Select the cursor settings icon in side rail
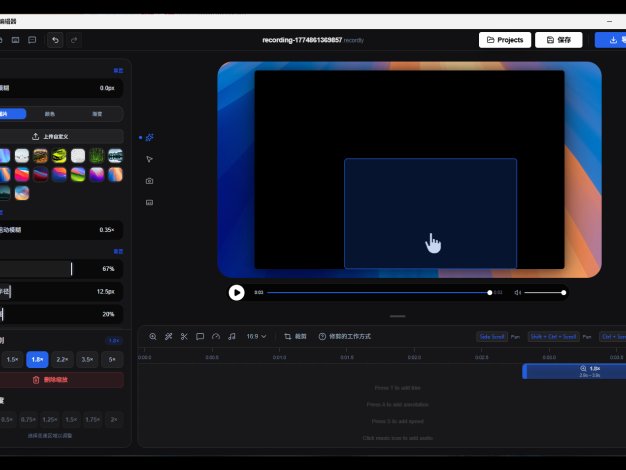Viewport: 626px width, 470px height. (x=149, y=159)
